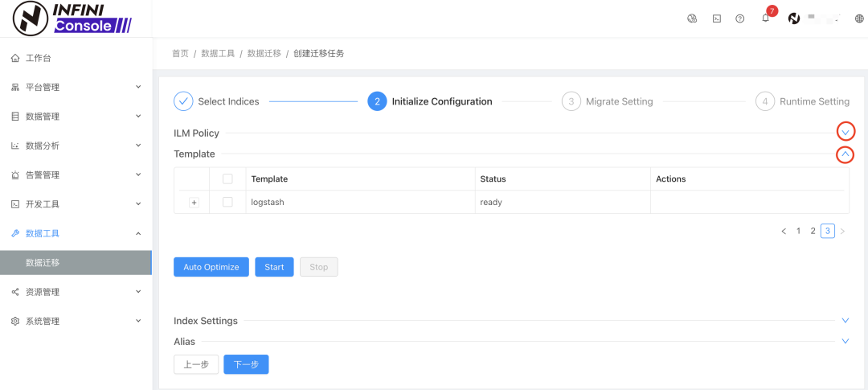Screen dimensions: 868x390
Task: Expand 数据管理 menu chevron
Action: pyautogui.click(x=138, y=117)
